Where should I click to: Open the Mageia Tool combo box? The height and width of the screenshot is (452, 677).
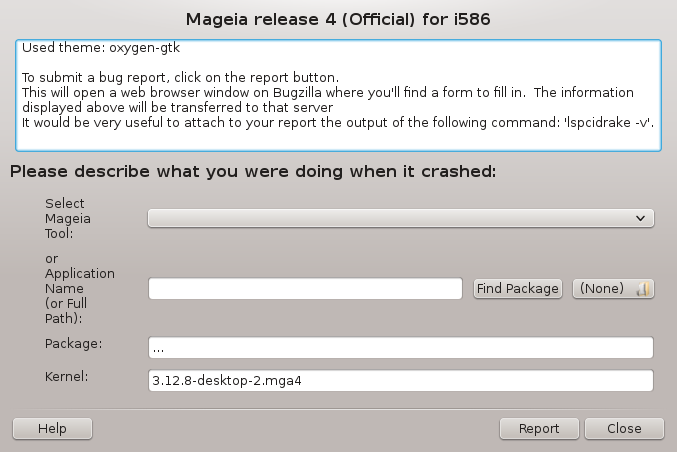[400, 218]
